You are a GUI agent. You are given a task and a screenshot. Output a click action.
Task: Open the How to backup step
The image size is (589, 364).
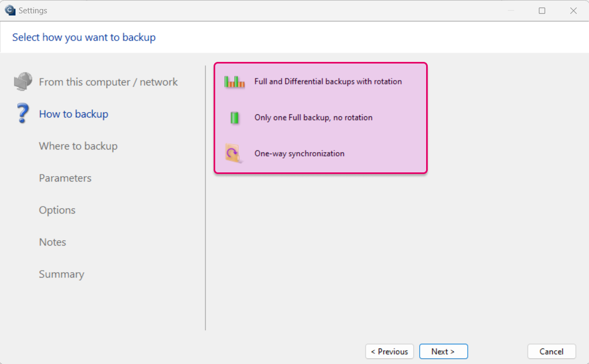point(74,114)
